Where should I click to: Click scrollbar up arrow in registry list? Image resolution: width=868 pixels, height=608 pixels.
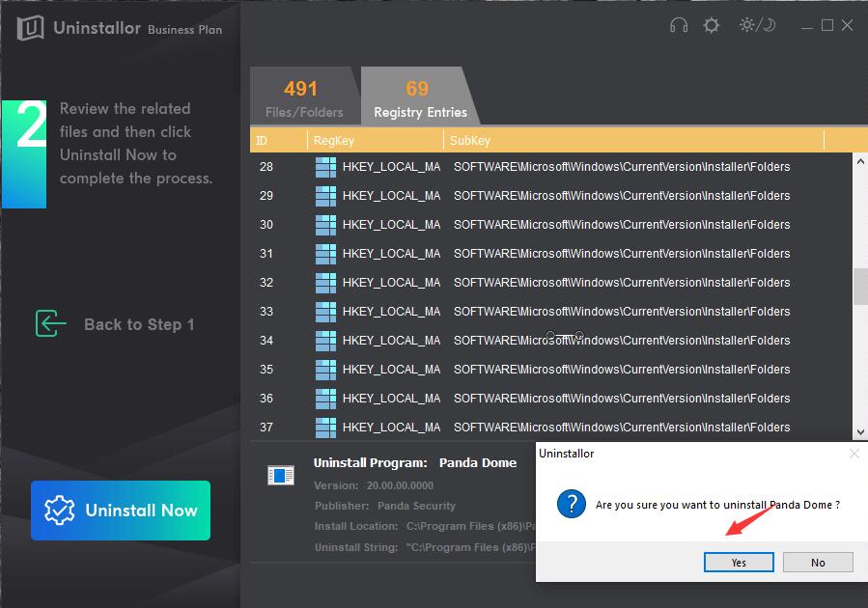pos(860,161)
